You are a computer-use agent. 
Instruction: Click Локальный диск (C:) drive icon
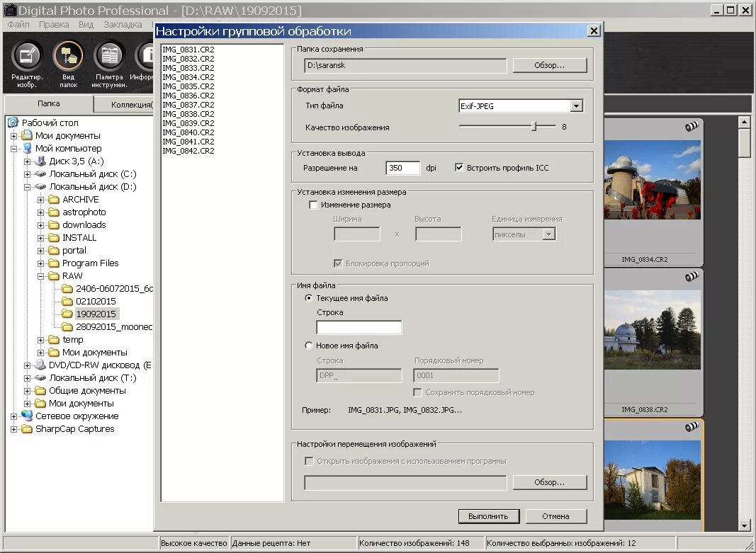[40, 174]
